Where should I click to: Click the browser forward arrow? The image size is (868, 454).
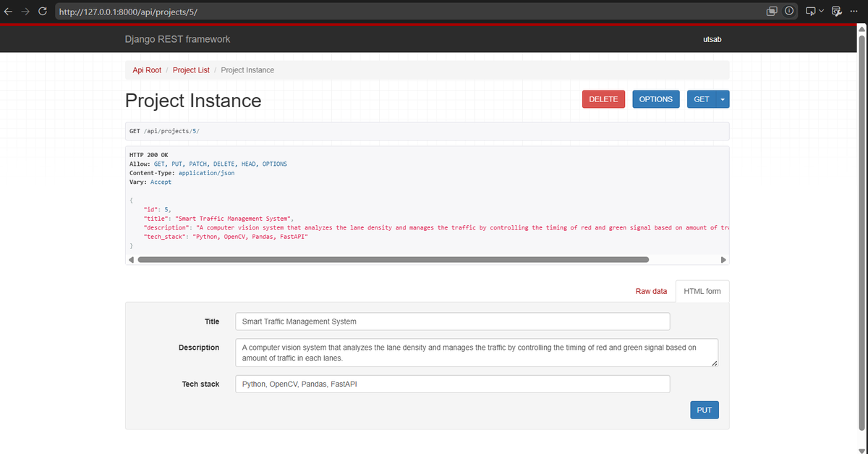coord(26,12)
